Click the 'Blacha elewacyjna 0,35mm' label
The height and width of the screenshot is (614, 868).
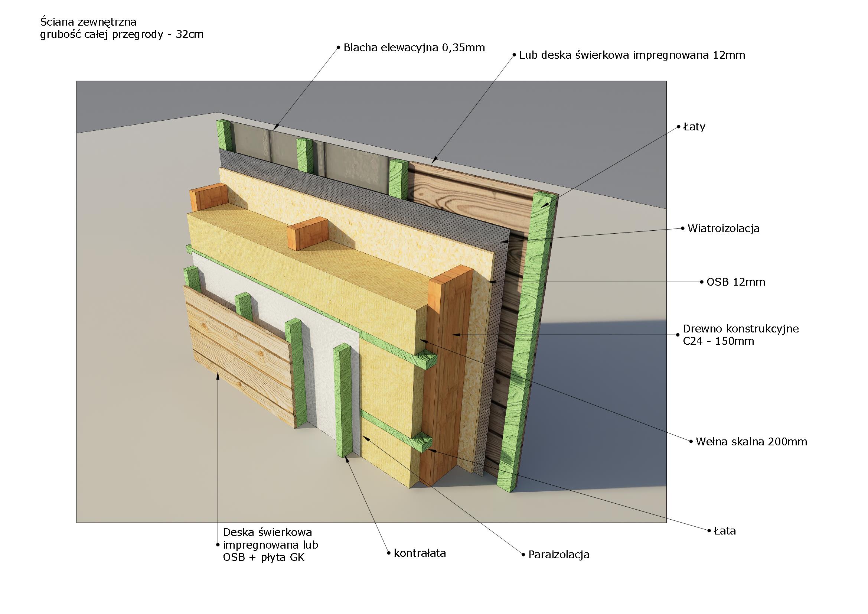click(x=414, y=48)
